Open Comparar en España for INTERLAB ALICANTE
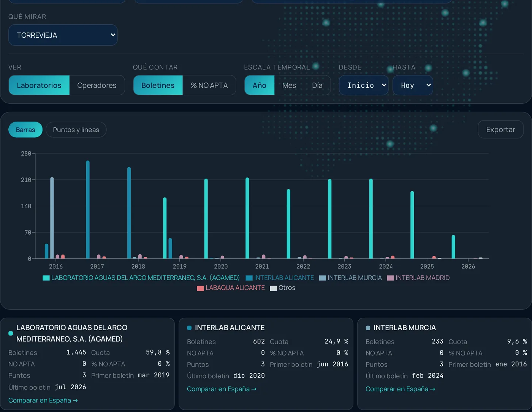Image resolution: width=532 pixels, height=412 pixels. coord(222,389)
